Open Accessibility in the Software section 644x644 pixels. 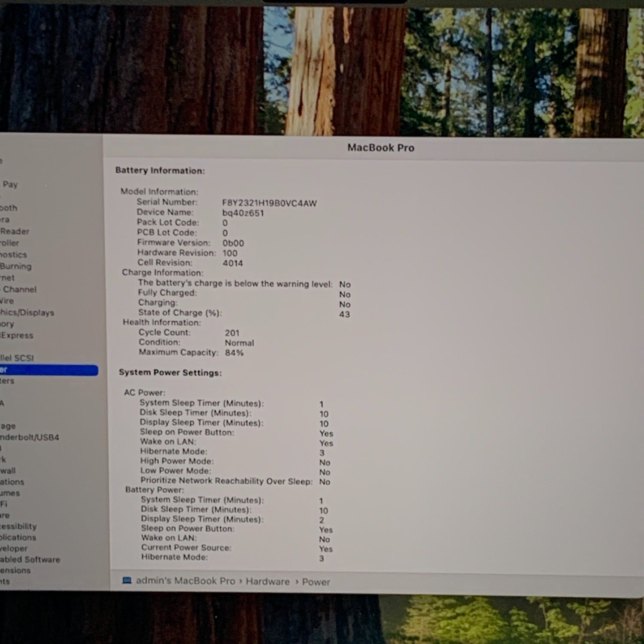coord(18,526)
